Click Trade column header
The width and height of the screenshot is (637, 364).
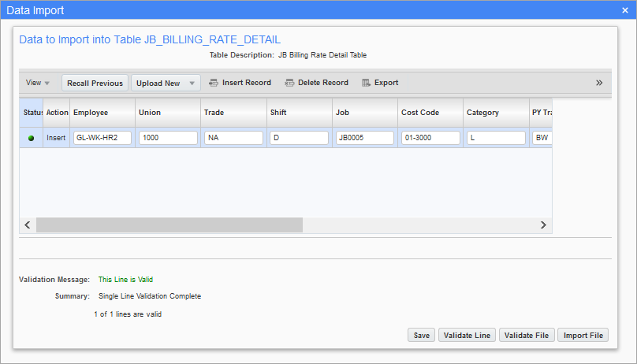(233, 113)
